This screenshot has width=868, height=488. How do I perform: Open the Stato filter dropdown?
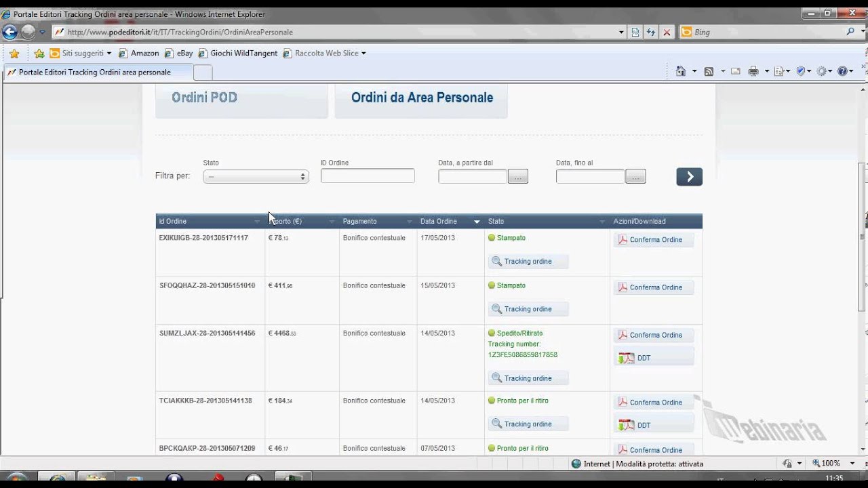(256, 176)
